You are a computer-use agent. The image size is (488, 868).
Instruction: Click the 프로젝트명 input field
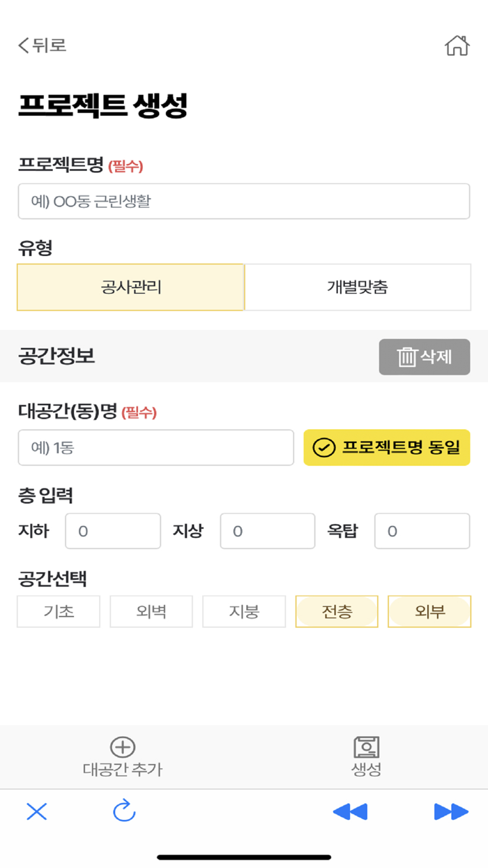pos(244,201)
